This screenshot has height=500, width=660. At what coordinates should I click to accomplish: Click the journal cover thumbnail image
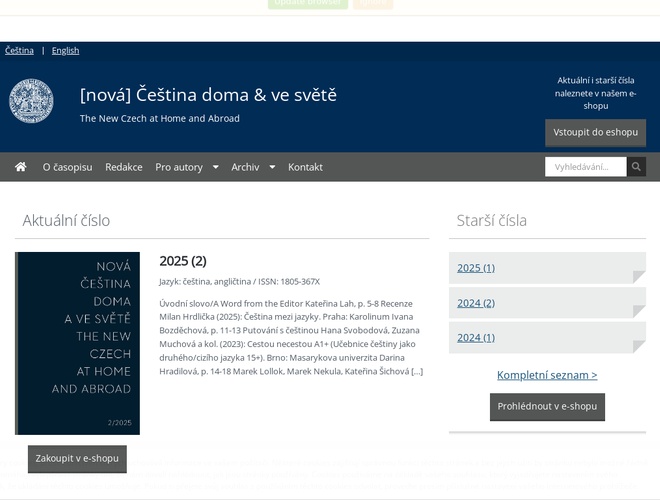tap(77, 343)
